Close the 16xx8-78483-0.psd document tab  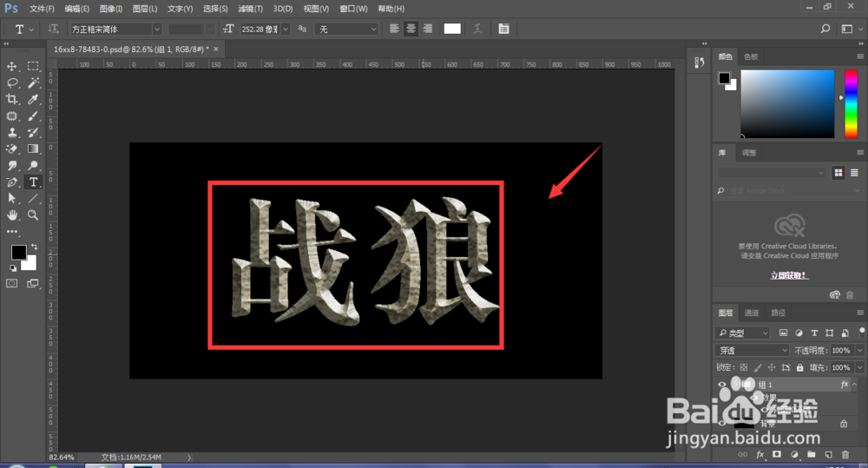click(x=216, y=49)
